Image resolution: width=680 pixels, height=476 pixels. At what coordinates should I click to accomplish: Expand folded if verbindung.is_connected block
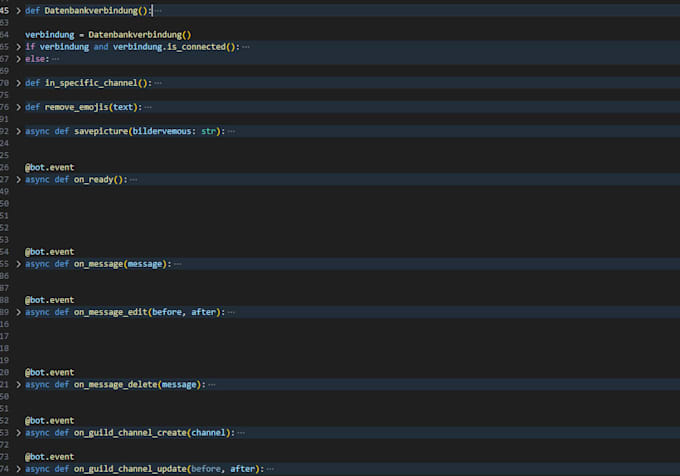click(x=18, y=47)
